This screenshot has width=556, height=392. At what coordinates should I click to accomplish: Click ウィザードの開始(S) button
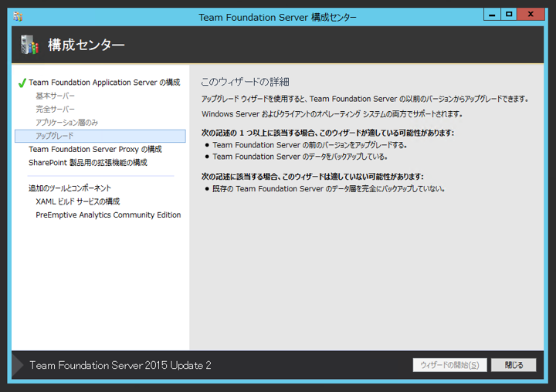[449, 365]
